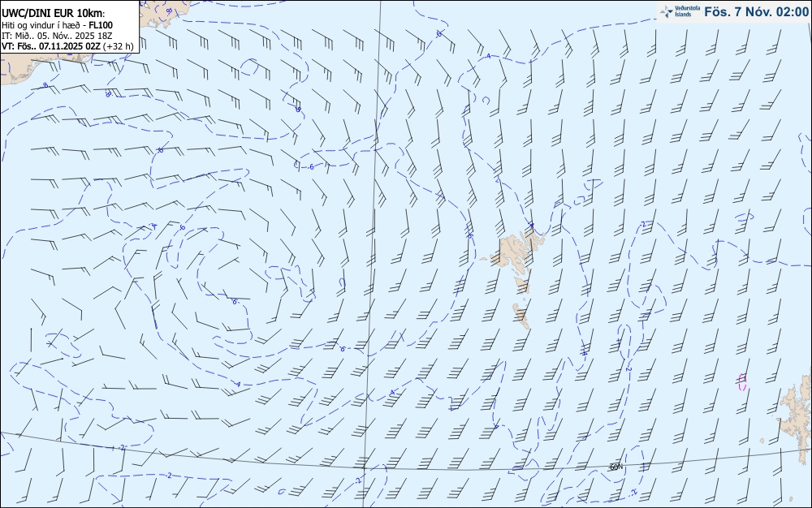812x508 pixels.
Task: Click the 'VT: Fös.. 07.11.2025 02Z (+32 h)' line
Action: pyautogui.click(x=67, y=46)
